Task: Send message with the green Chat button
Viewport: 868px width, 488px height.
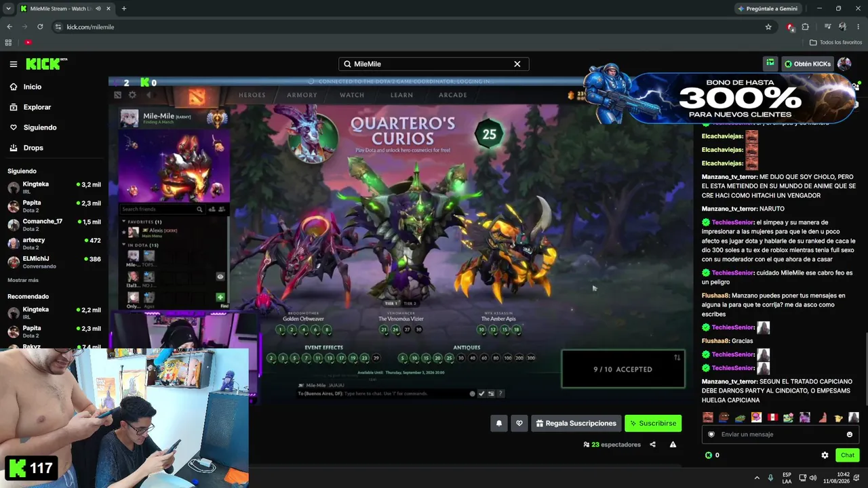Action: 847,455
